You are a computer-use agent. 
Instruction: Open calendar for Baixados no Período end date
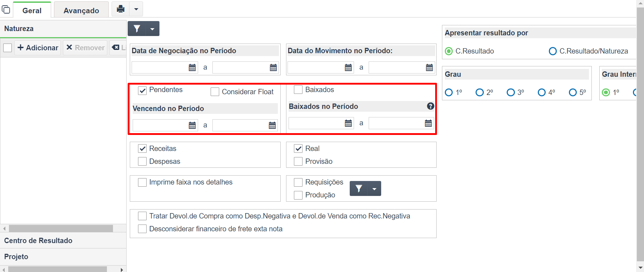pyautogui.click(x=428, y=123)
